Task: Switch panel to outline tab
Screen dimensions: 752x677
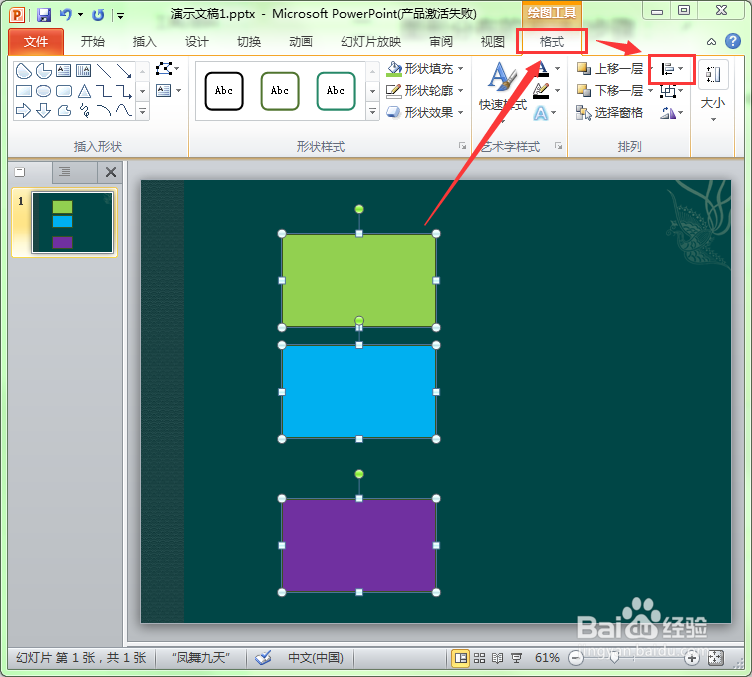Action: pyautogui.click(x=64, y=171)
